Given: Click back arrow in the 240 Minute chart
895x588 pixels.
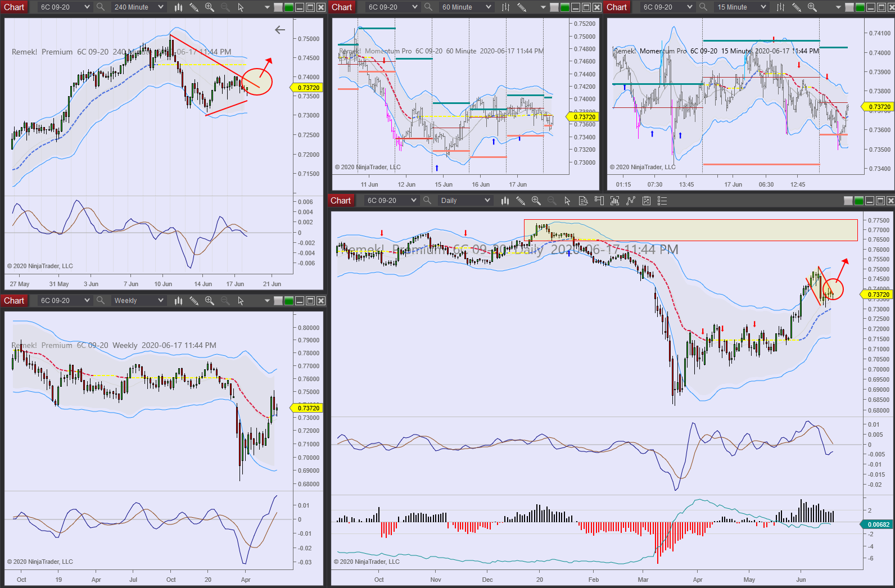Looking at the screenshot, I should [280, 30].
